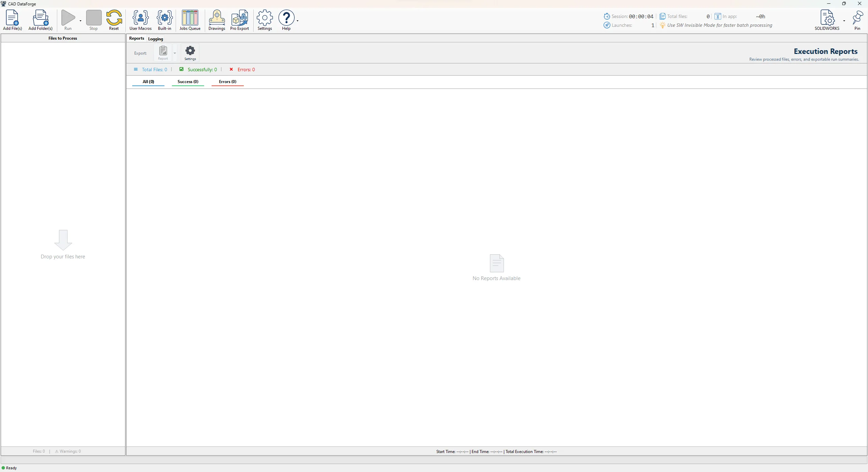
Task: Click the Files to Process header
Action: 63,38
